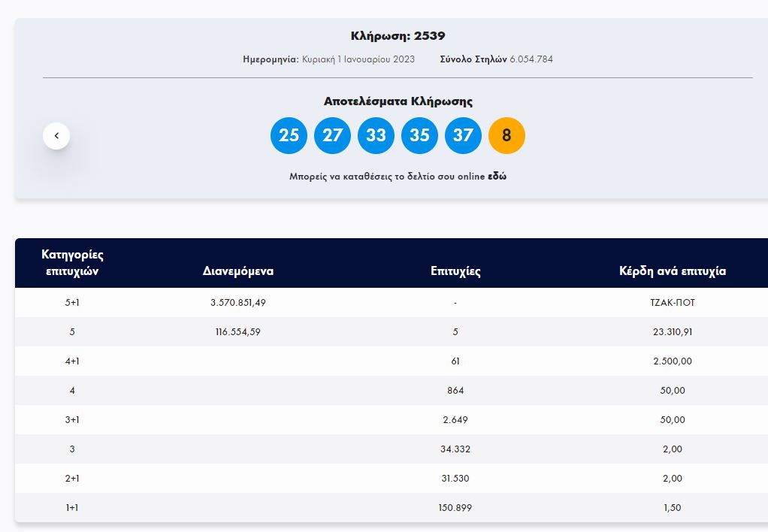Click the draw date 'Κυριακή 1 Ιανουαρίου 2023'
Screen dimensions: 768x532
point(358,59)
